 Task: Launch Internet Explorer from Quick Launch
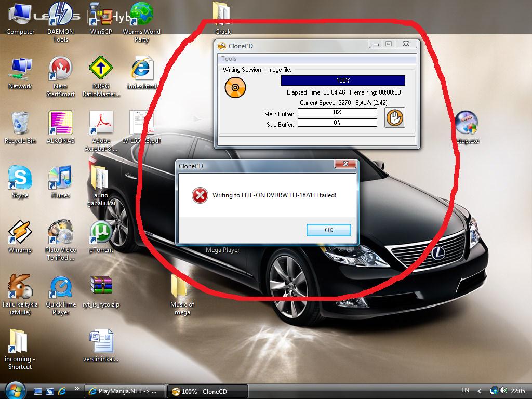coord(62,391)
